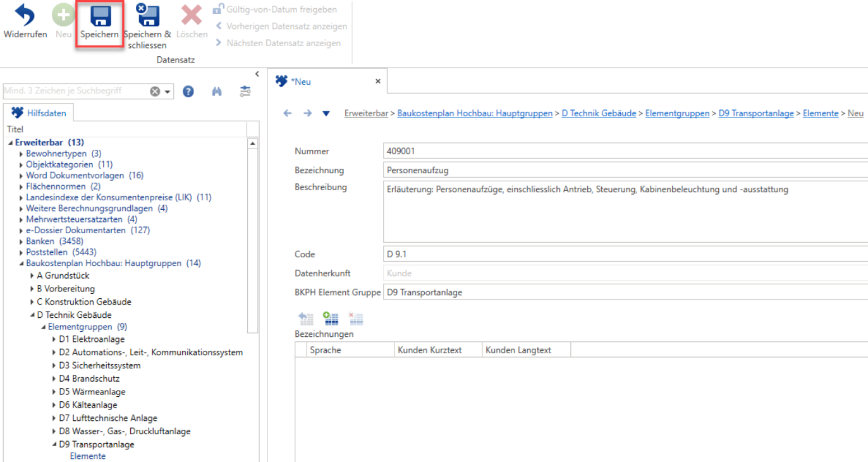Click the tree scrollbar up arrow
Viewport: 868px width, 462px height.
pos(253,143)
